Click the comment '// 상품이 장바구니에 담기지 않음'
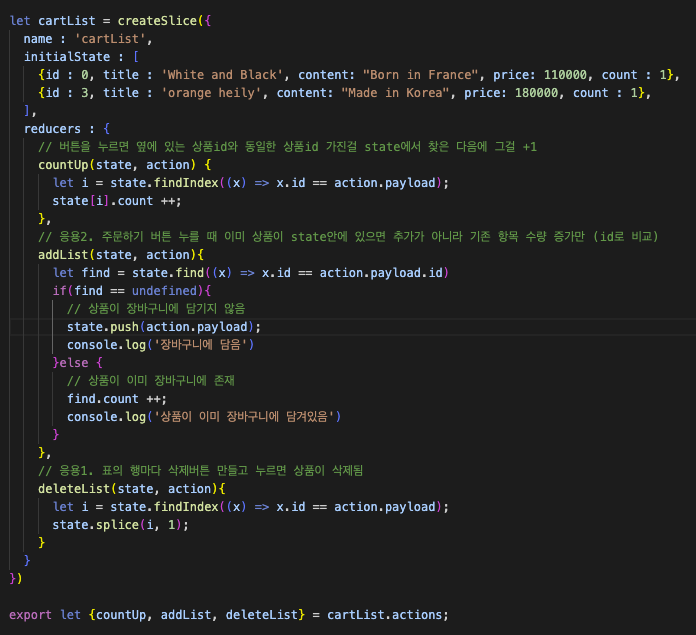The image size is (696, 635). pyautogui.click(x=156, y=309)
